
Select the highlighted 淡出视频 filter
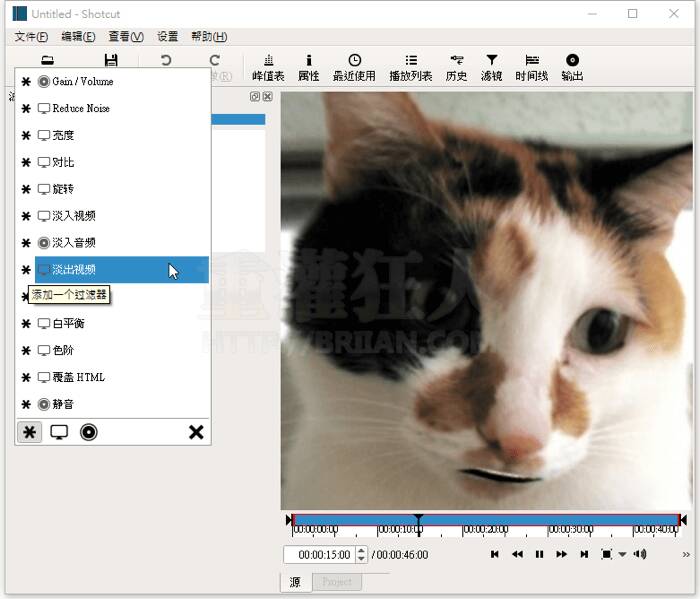(121, 270)
